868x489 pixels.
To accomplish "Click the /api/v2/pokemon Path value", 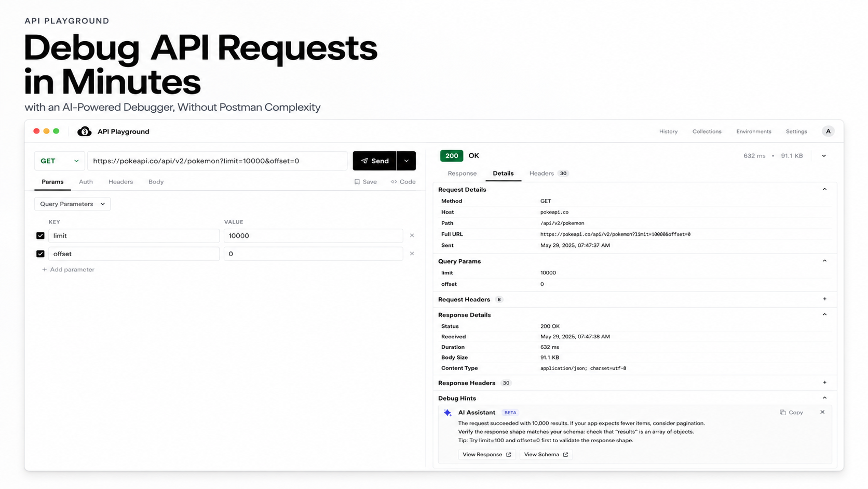I will (x=562, y=223).
